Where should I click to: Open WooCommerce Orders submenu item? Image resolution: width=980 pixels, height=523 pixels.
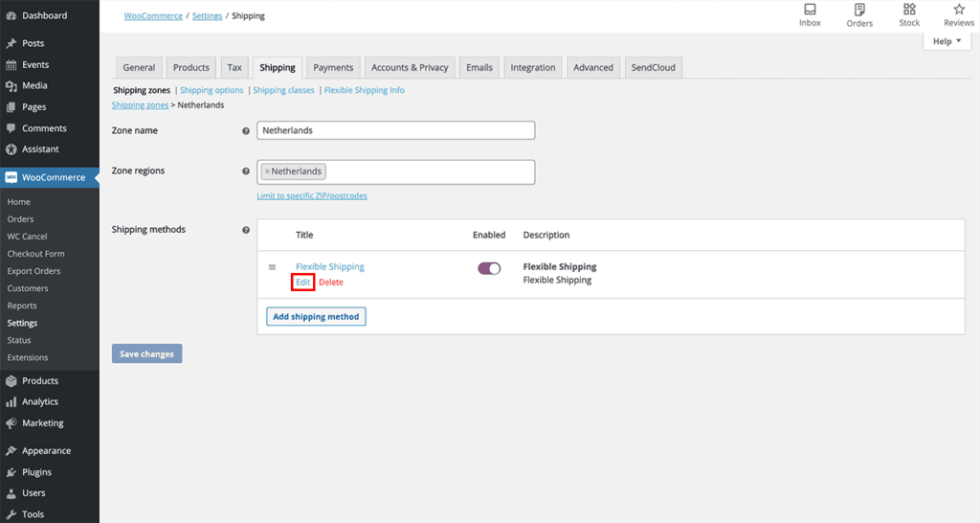pos(21,219)
